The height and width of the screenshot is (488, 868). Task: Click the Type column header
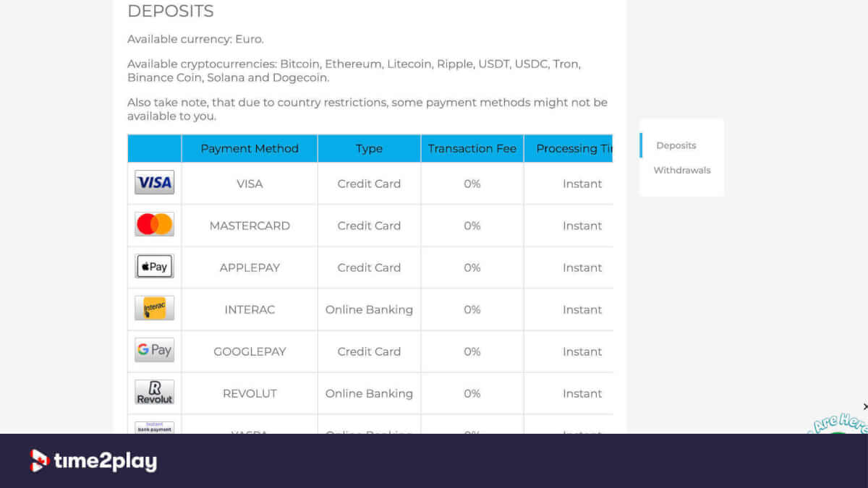click(x=369, y=148)
